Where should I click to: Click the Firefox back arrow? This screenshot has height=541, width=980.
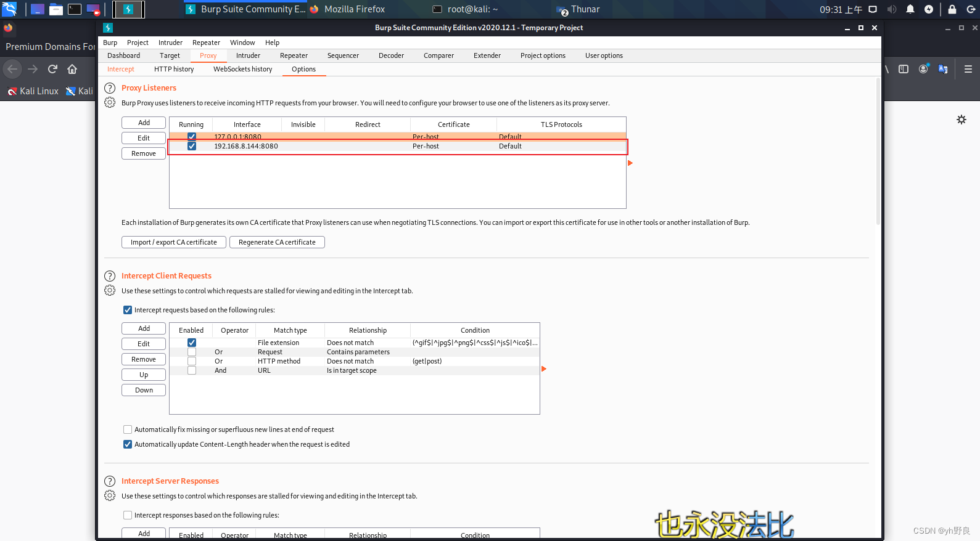tap(12, 69)
